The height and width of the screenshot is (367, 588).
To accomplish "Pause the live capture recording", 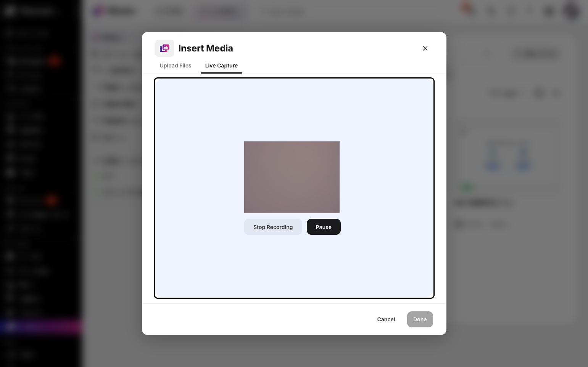I will (324, 227).
